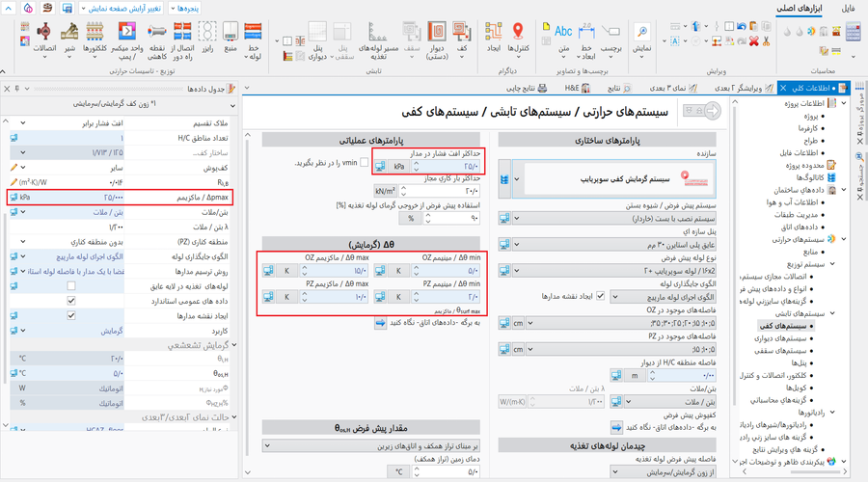Toggle the vmin را در نظر بگیرید checkbox
The image size is (868, 482).
tap(364, 163)
